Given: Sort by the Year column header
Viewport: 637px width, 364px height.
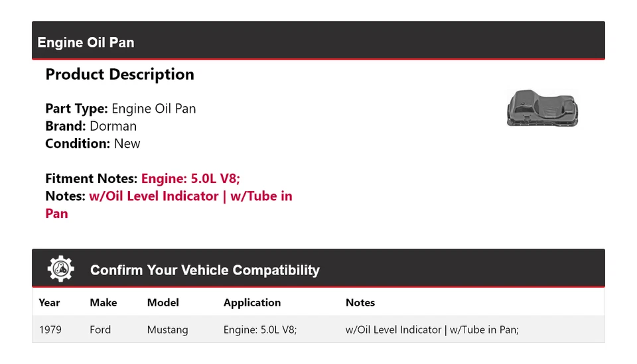Looking at the screenshot, I should coord(50,302).
